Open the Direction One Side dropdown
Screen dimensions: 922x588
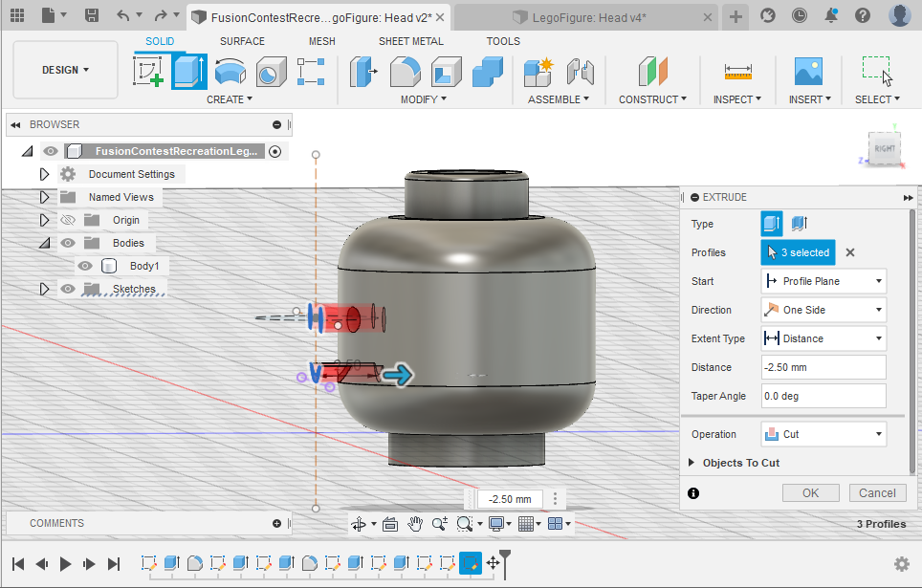(x=823, y=310)
